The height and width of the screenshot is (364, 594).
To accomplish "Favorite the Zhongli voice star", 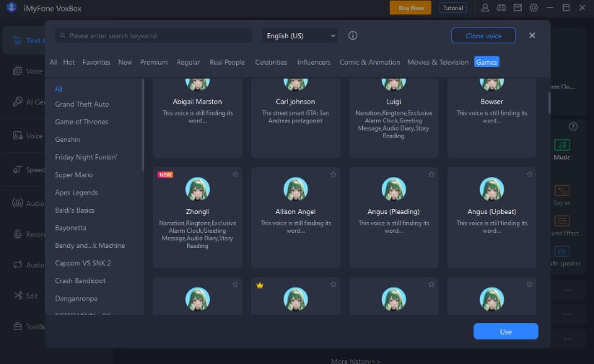I will [x=235, y=174].
